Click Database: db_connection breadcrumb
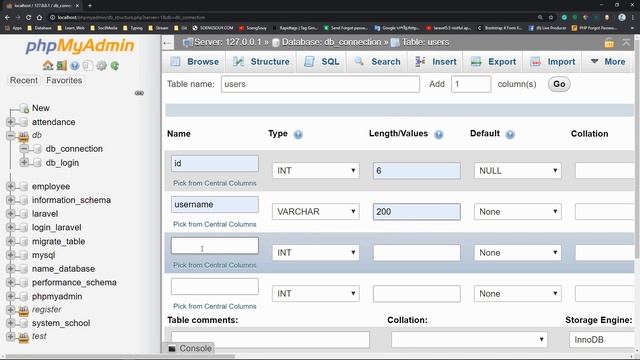640x360 pixels. (330, 42)
